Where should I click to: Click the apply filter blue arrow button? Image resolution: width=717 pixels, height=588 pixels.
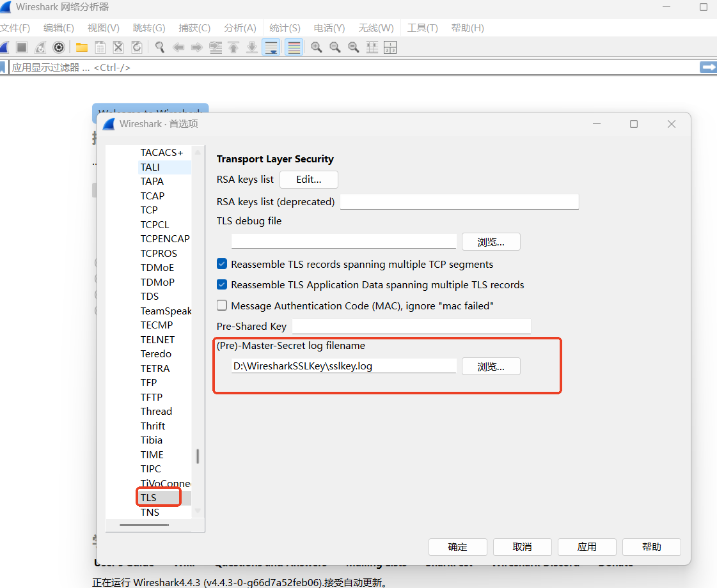click(x=708, y=67)
